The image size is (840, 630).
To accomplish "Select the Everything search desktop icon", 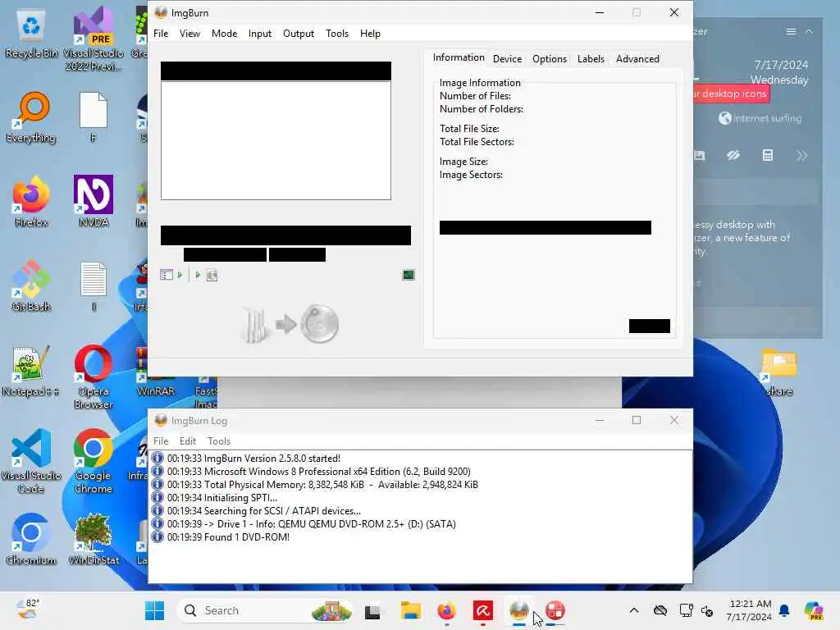I will [31, 118].
